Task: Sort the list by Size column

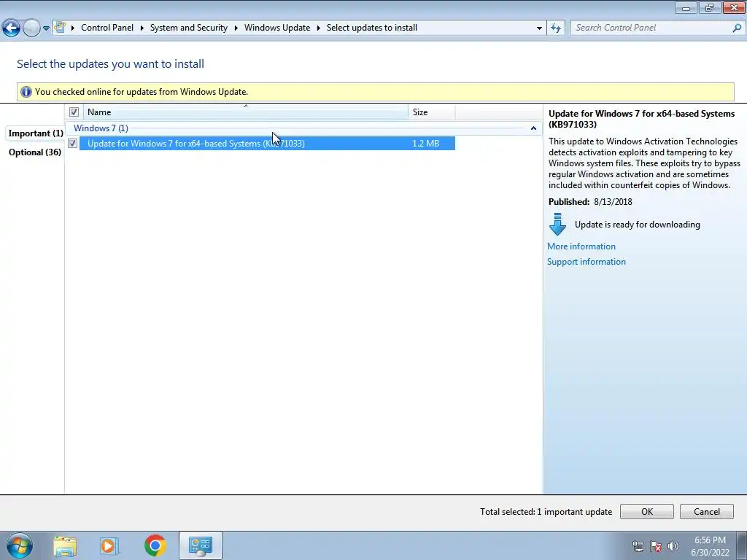Action: [432, 112]
